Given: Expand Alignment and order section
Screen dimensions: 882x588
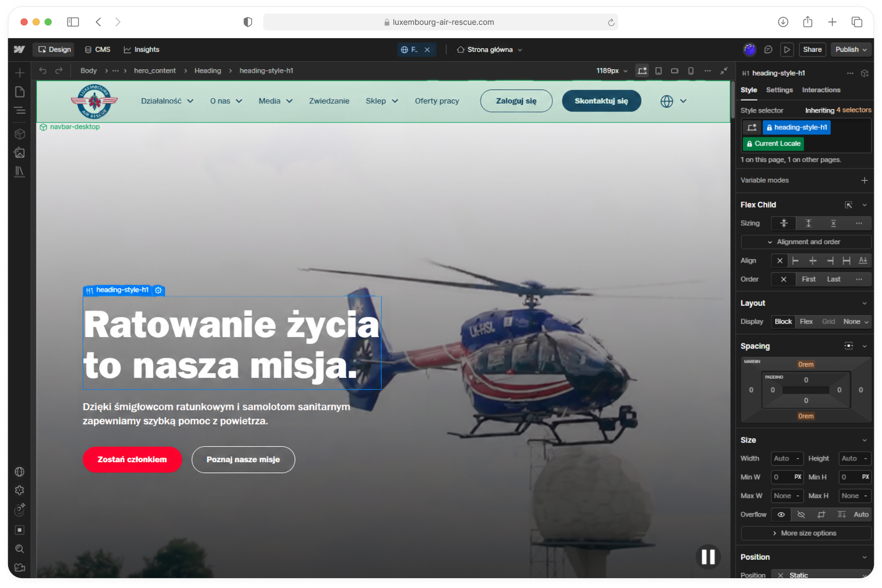Looking at the screenshot, I should 806,242.
